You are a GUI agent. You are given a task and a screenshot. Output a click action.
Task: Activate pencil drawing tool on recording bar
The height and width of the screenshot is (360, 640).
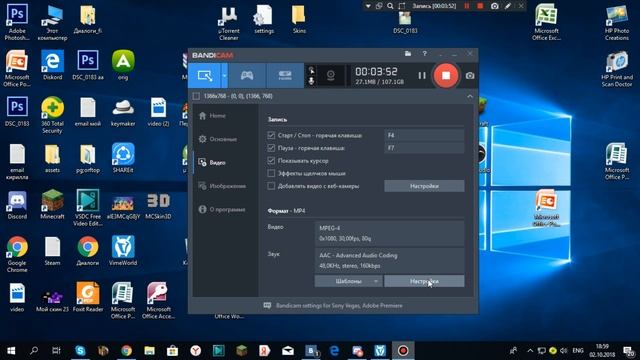coord(508,6)
